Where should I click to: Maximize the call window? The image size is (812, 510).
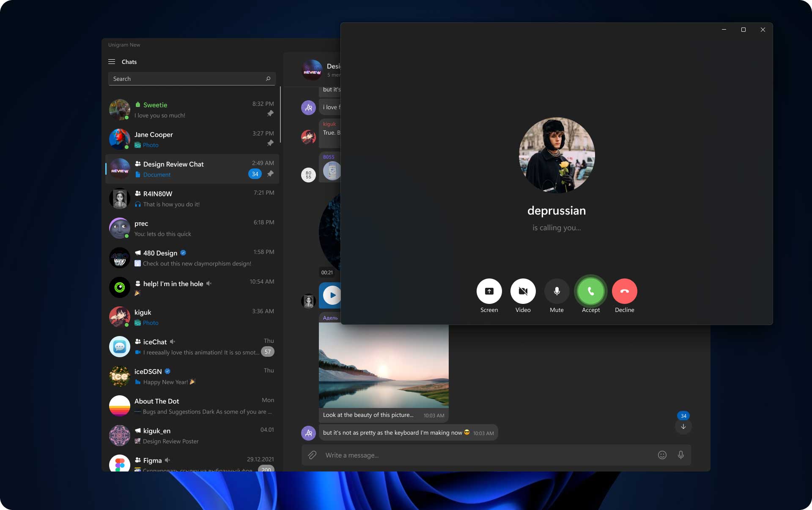point(743,30)
